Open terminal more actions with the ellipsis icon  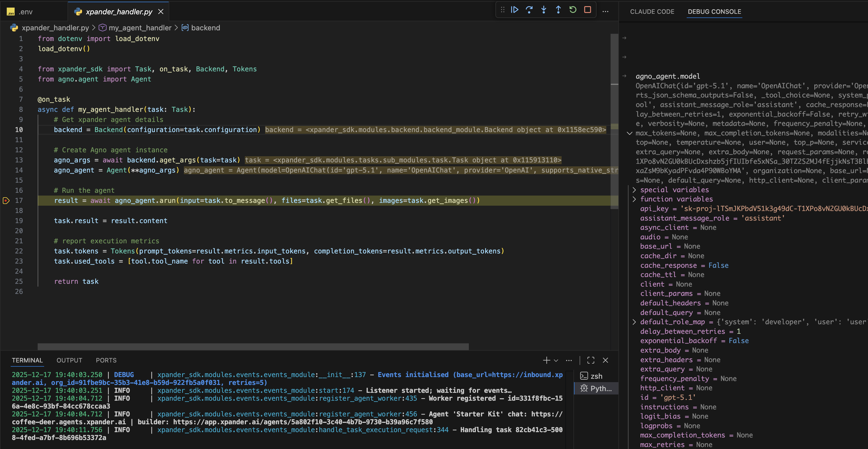point(569,360)
